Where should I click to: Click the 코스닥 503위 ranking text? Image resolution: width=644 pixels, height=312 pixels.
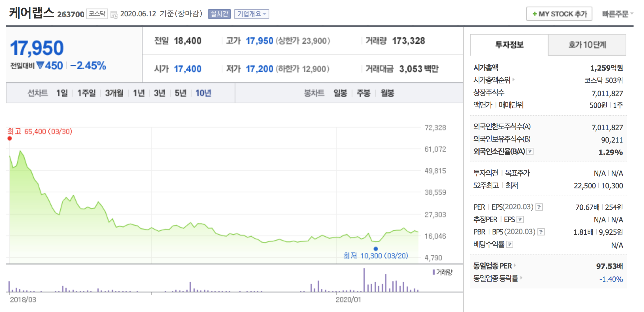[x=604, y=80]
